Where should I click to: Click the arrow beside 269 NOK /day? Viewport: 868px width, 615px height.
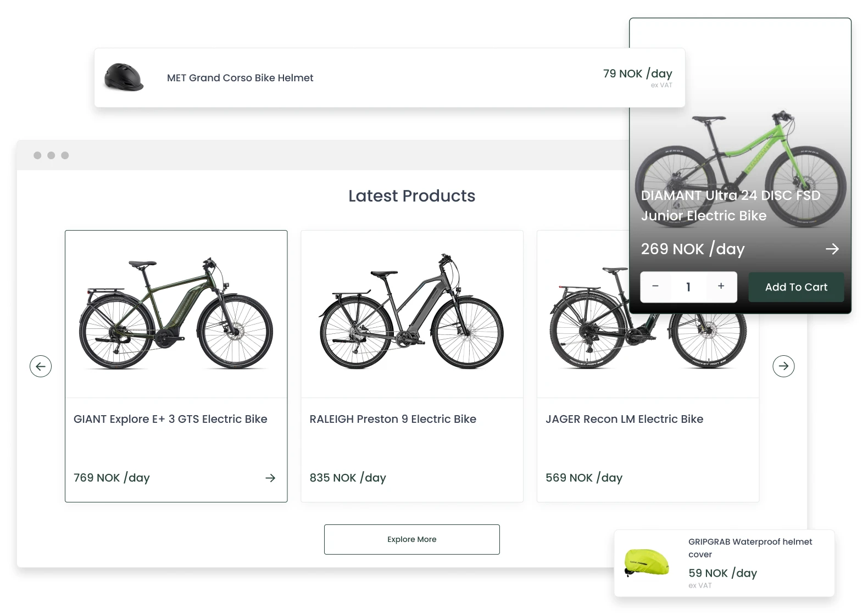pos(832,249)
